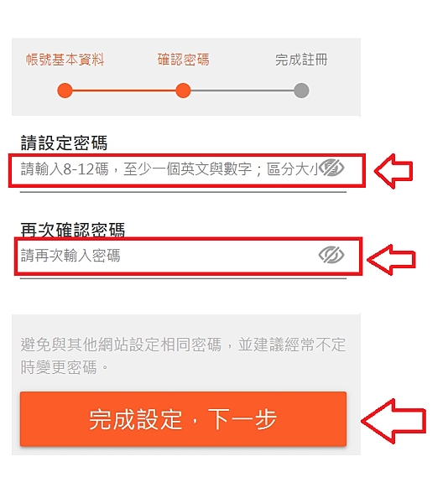Click the 完成設定，下一步 button

[183, 419]
